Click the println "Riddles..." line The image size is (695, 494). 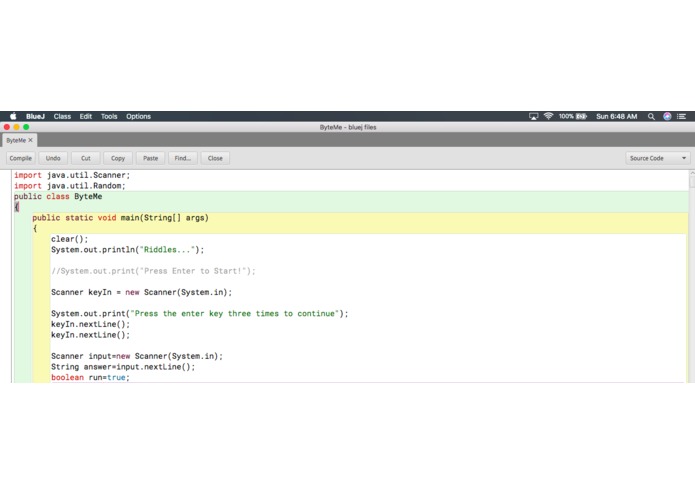128,249
